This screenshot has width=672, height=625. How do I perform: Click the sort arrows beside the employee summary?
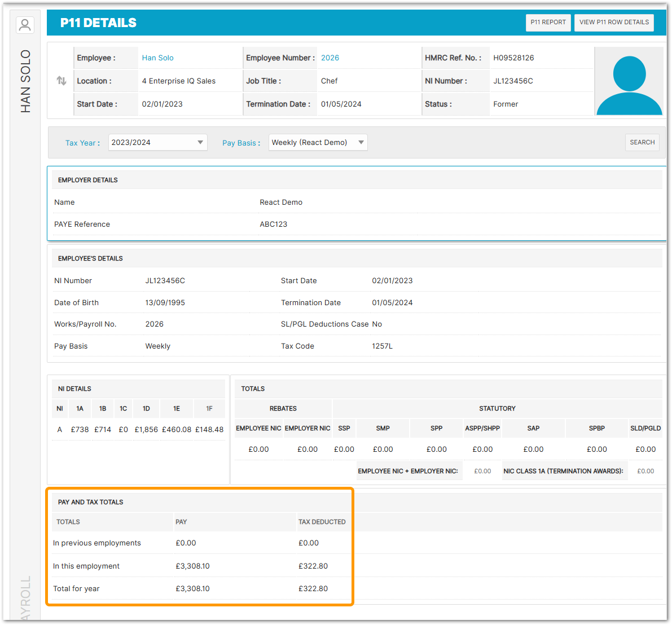tap(61, 81)
